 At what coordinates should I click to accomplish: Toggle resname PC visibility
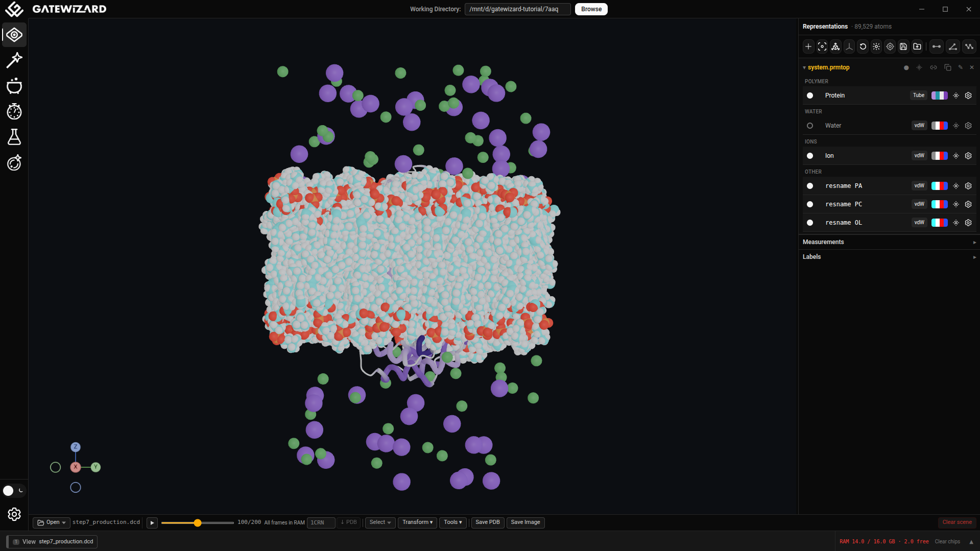(x=810, y=204)
